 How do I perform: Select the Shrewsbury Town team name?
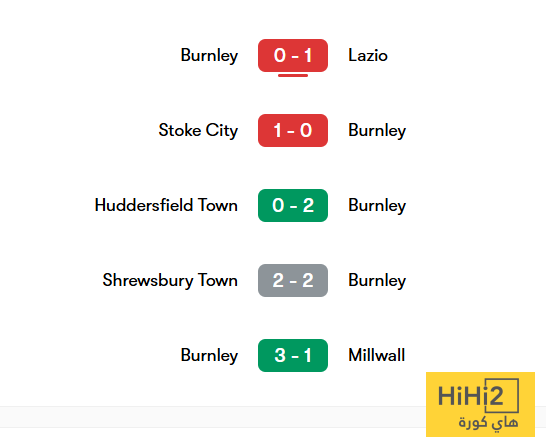170,281
